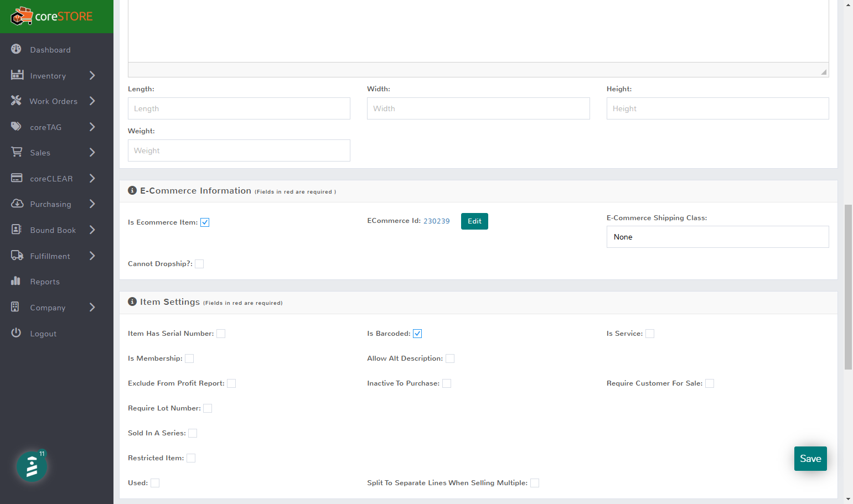
Task: Click Item Settings info icon
Action: [132, 302]
